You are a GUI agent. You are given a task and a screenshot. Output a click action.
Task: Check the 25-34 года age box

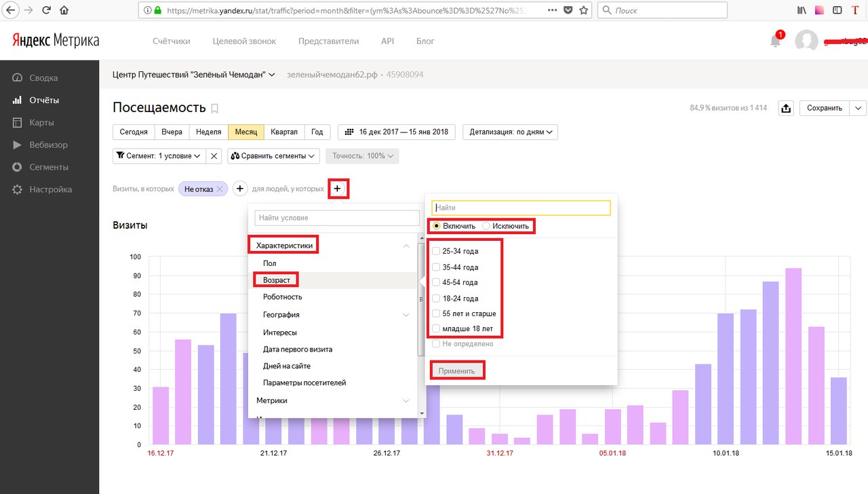point(436,251)
